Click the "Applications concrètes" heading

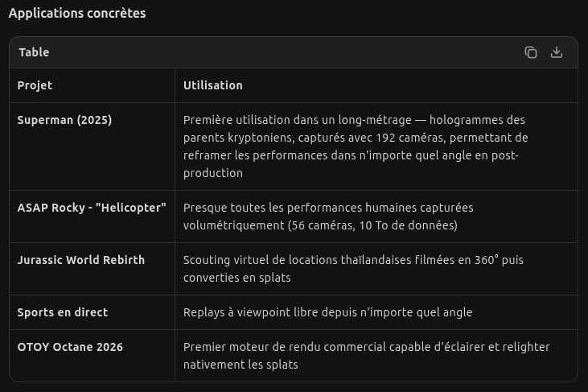click(77, 14)
